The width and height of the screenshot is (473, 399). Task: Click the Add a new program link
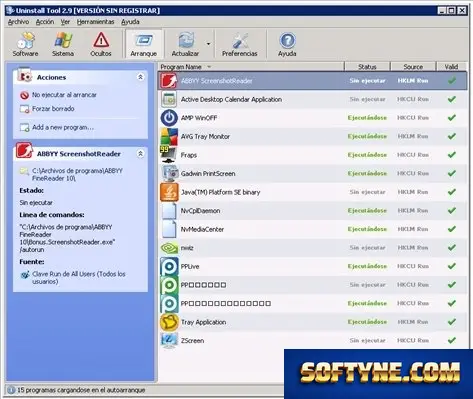(63, 127)
